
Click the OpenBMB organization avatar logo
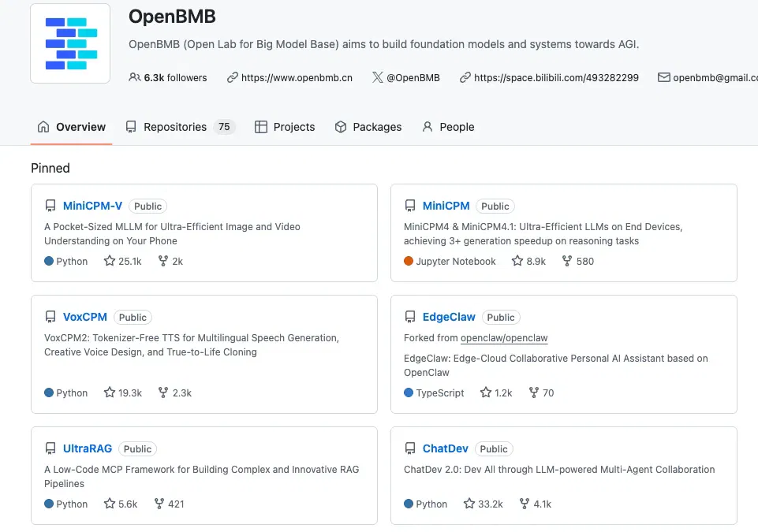tap(70, 43)
